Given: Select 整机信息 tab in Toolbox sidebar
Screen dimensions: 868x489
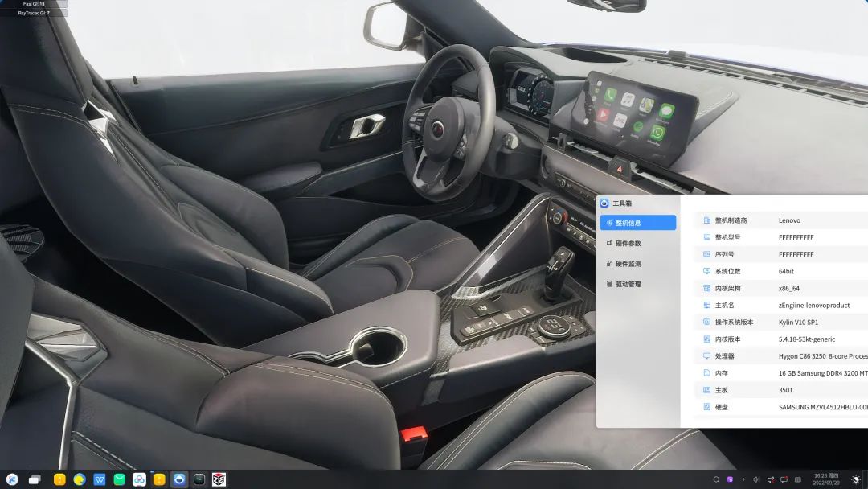Looking at the screenshot, I should [x=637, y=223].
